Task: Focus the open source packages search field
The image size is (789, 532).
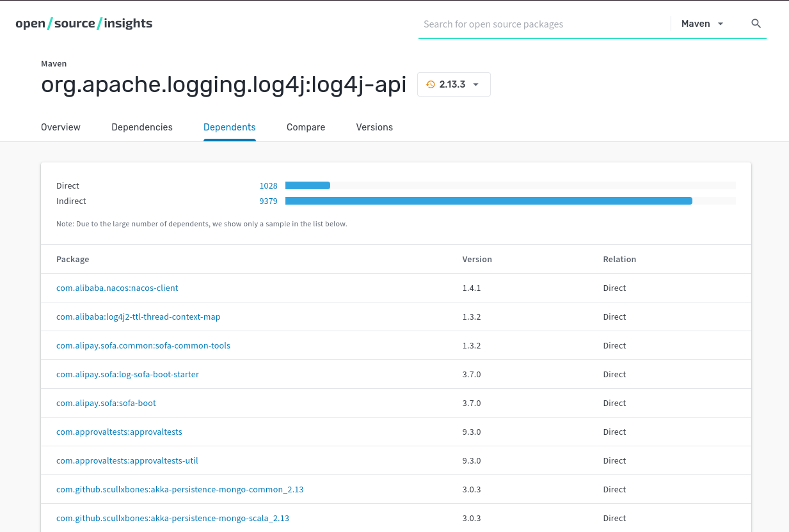Action: tap(544, 24)
